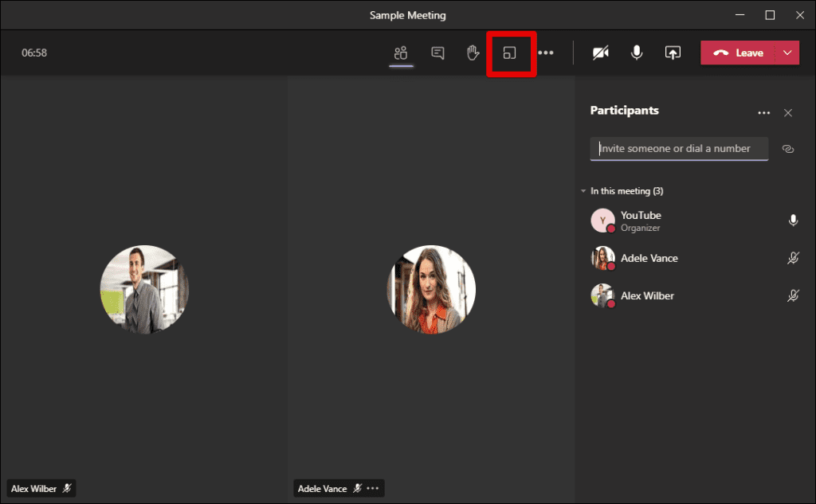Open the Share content tray
Screen dimensions: 816x504
click(673, 53)
